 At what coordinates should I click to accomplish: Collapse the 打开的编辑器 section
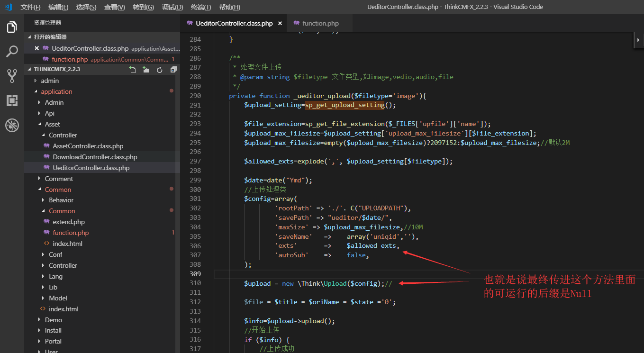[50, 37]
